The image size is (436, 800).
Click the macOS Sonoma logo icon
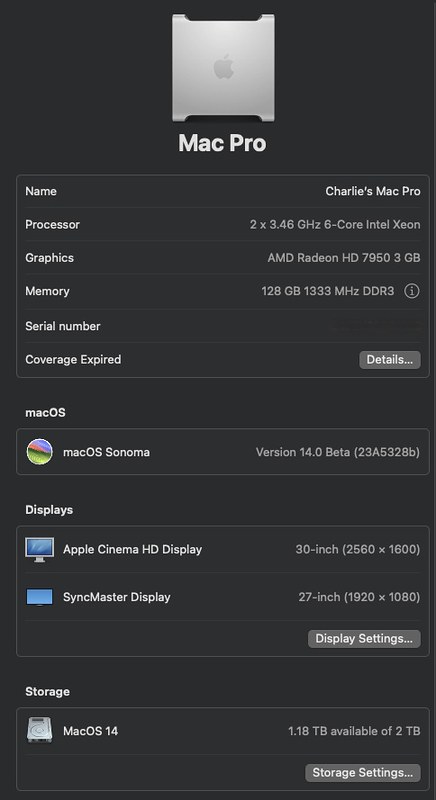[39, 452]
